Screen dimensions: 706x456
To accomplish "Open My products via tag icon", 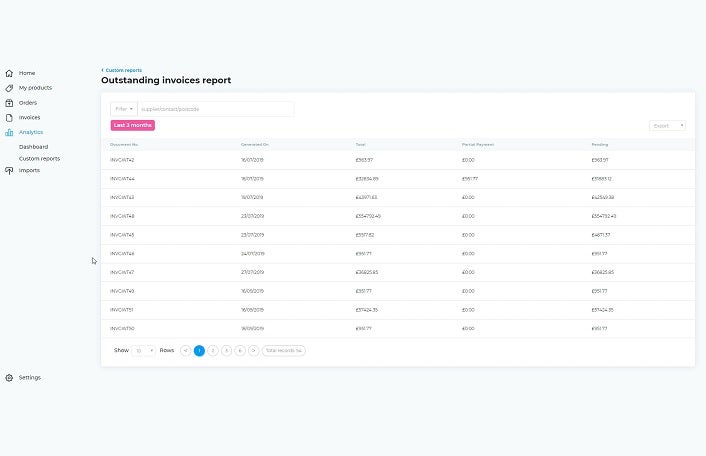I will (x=9, y=88).
